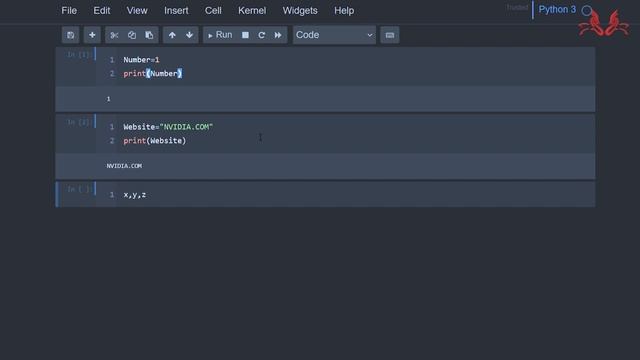Select third cell via In [ ] prompt
Viewport: 640px width, 360px height.
[78, 189]
